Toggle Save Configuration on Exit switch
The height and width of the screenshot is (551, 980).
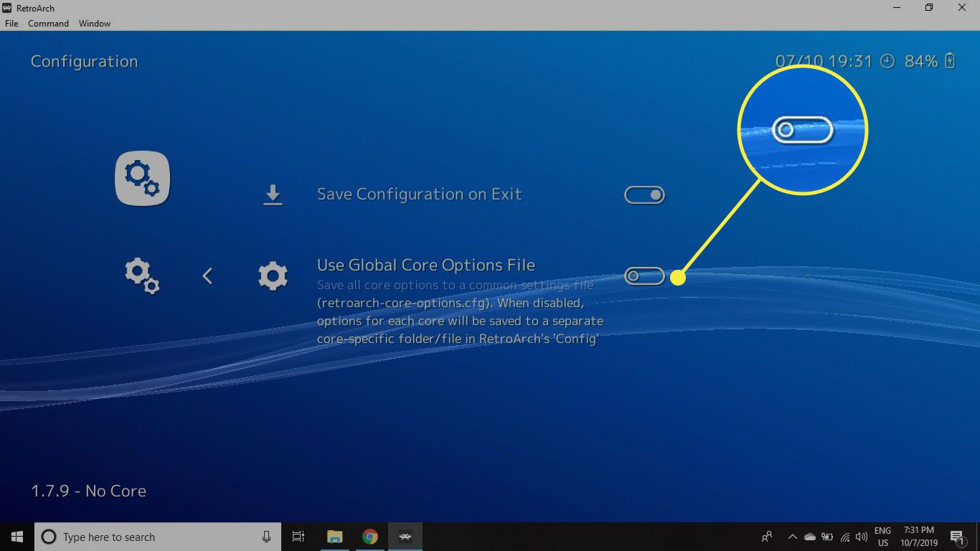[x=644, y=195]
